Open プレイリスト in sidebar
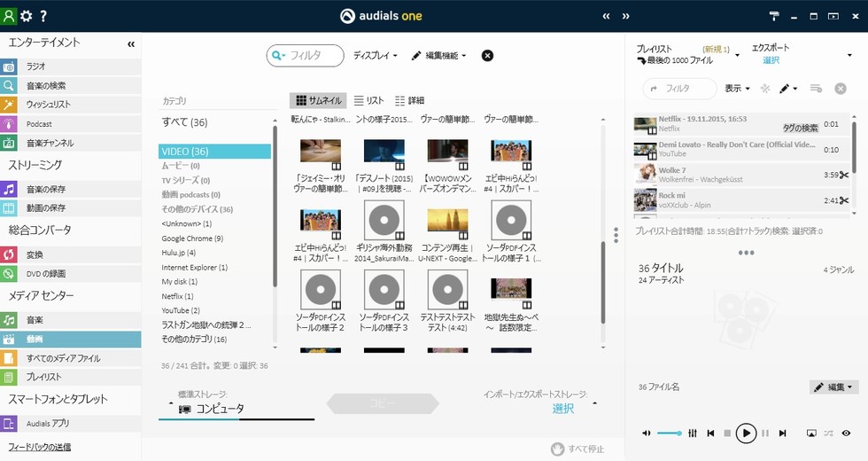Screen dimensions: 868x461 70,377
